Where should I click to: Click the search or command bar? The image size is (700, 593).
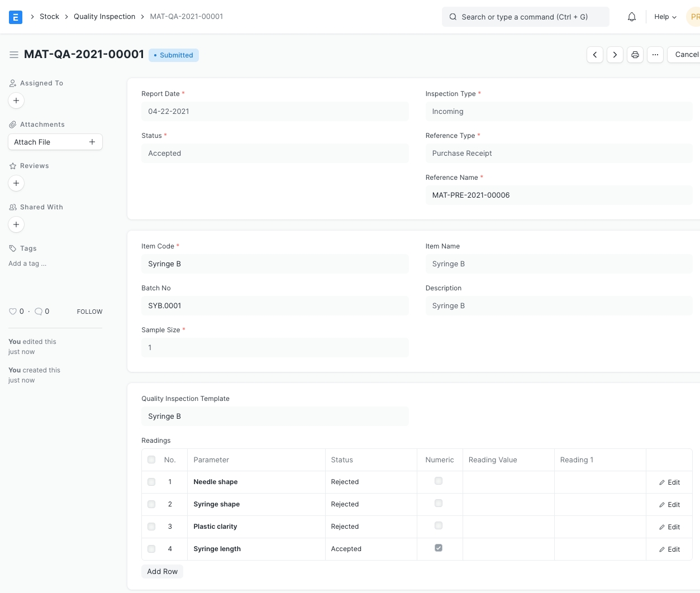[x=525, y=17]
